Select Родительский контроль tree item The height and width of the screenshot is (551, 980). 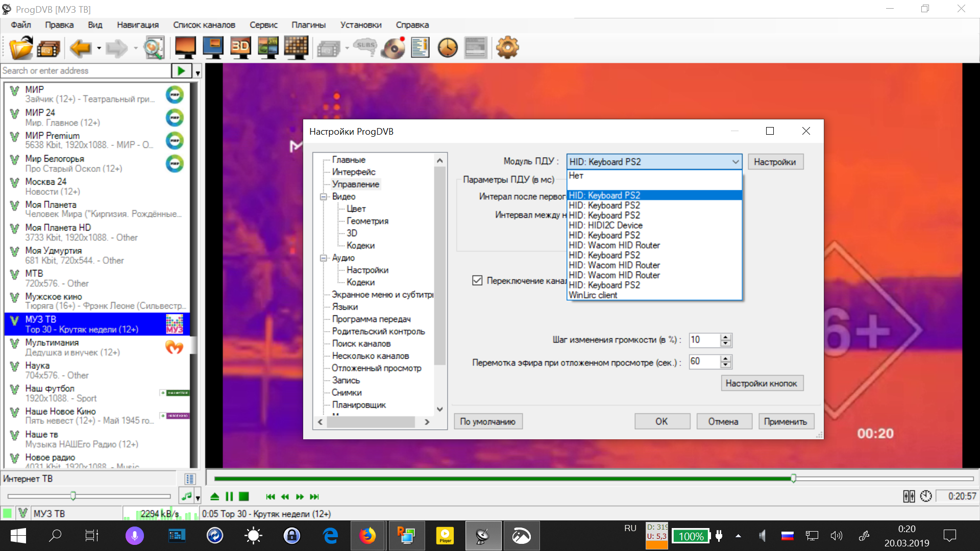coord(378,332)
